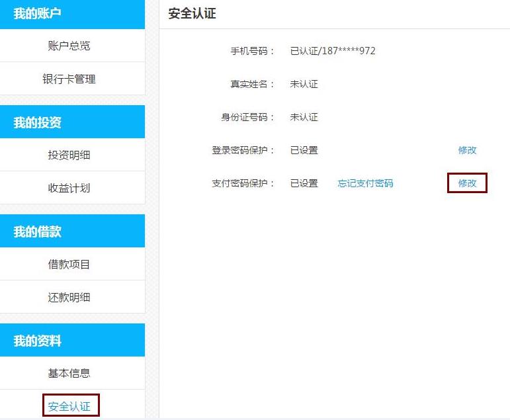The image size is (510, 420).
Task: Select 收益计划 in the sidebar
Action: pos(69,188)
